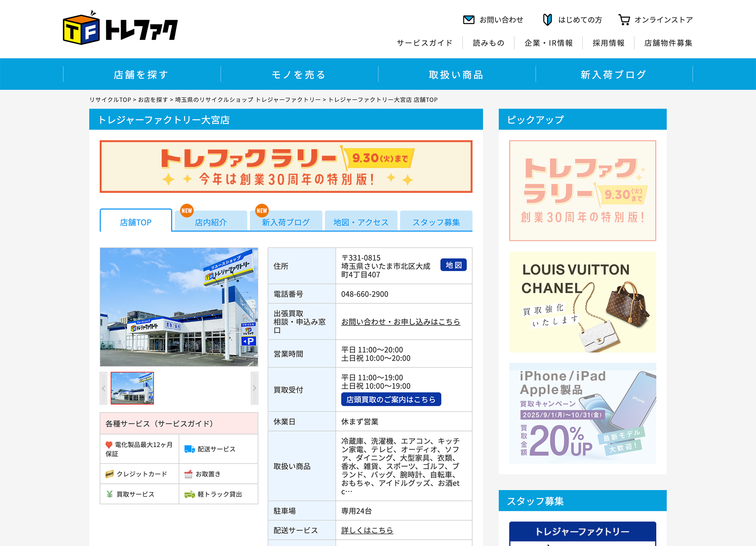Image resolution: width=756 pixels, height=546 pixels.
Task: Select the store photo thumbnail
Action: click(x=132, y=388)
